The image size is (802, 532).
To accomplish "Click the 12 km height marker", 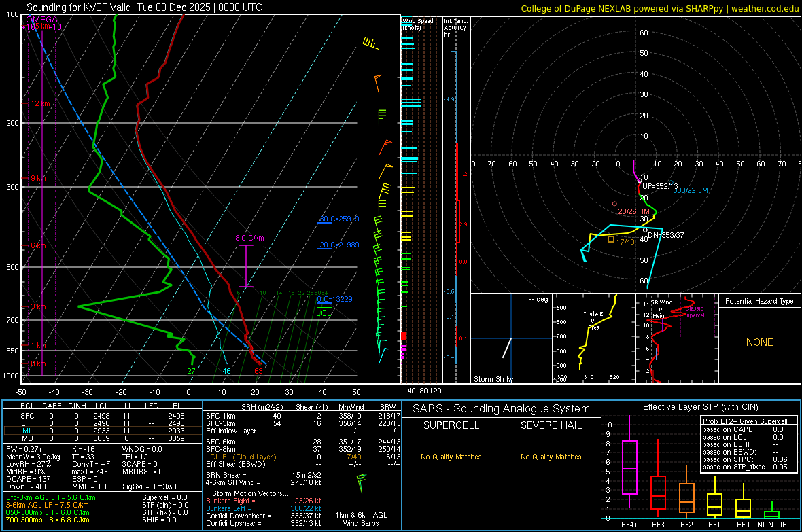I will point(40,103).
